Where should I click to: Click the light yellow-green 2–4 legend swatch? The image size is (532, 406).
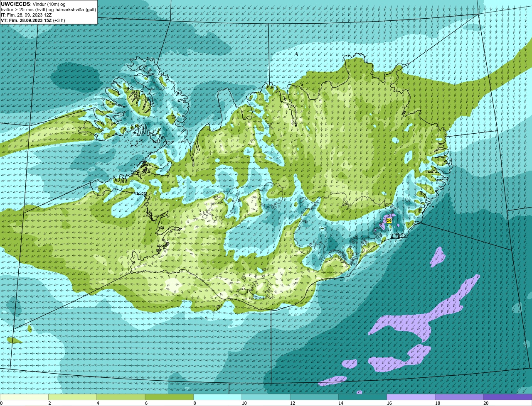(x=73, y=397)
